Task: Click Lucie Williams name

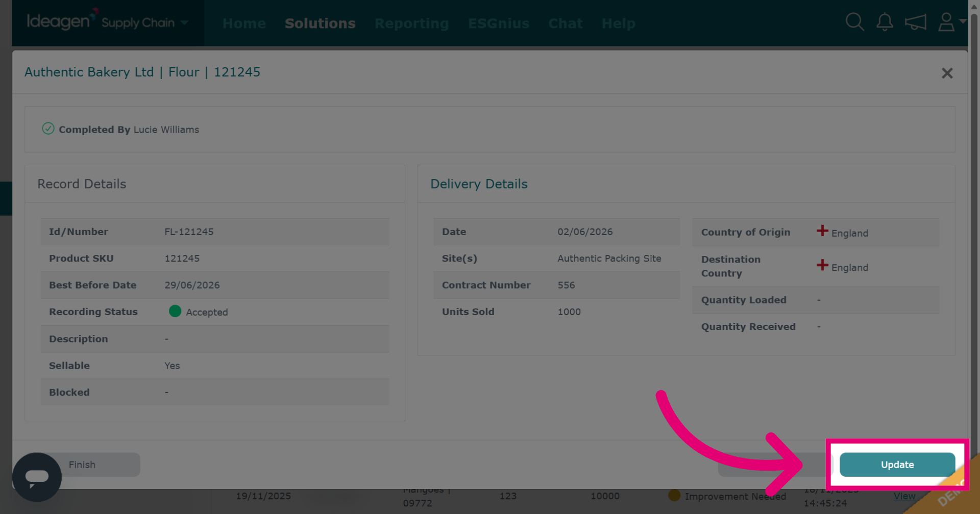Action: 166,130
